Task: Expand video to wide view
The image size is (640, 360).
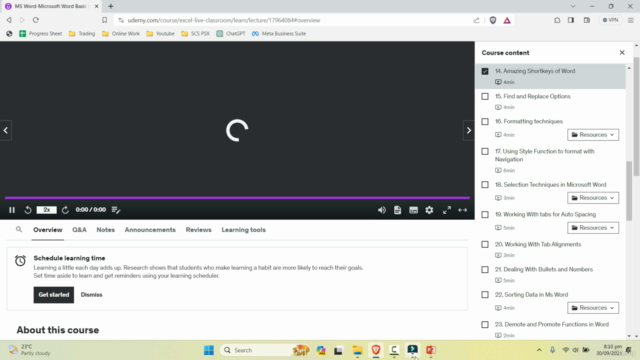Action: (462, 210)
